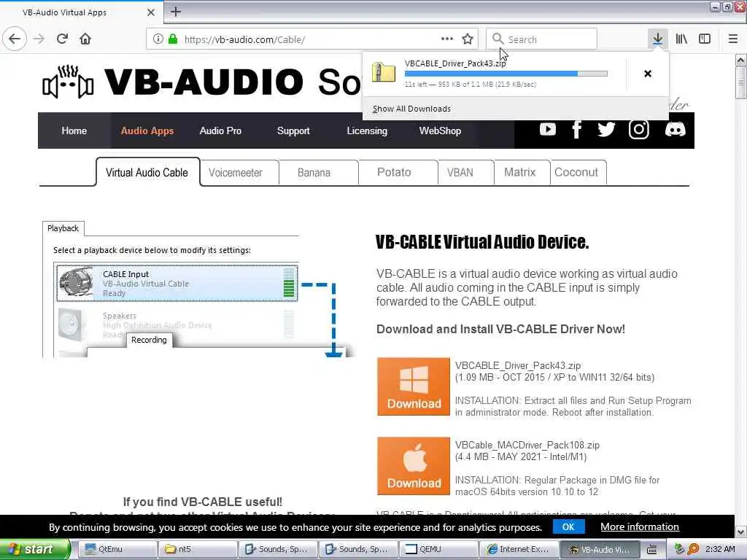The width and height of the screenshot is (747, 560).
Task: Click the Mac Download button
Action: tap(414, 466)
